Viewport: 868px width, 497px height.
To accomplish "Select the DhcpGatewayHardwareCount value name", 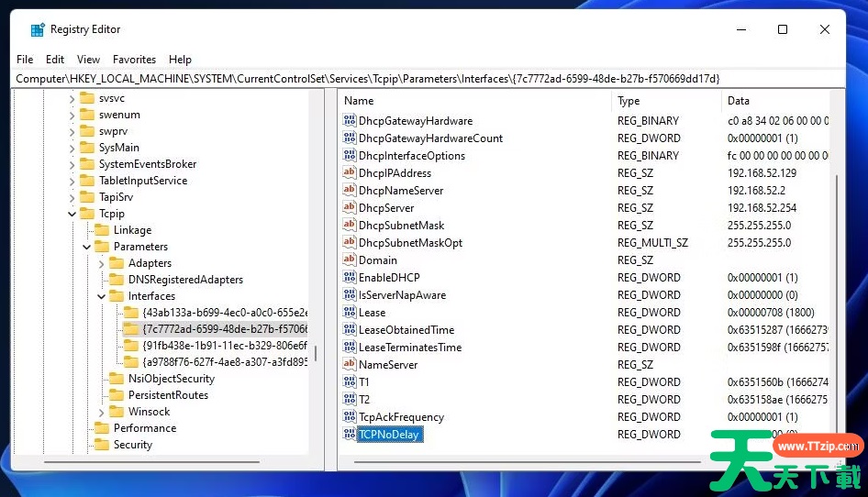I will 430,138.
